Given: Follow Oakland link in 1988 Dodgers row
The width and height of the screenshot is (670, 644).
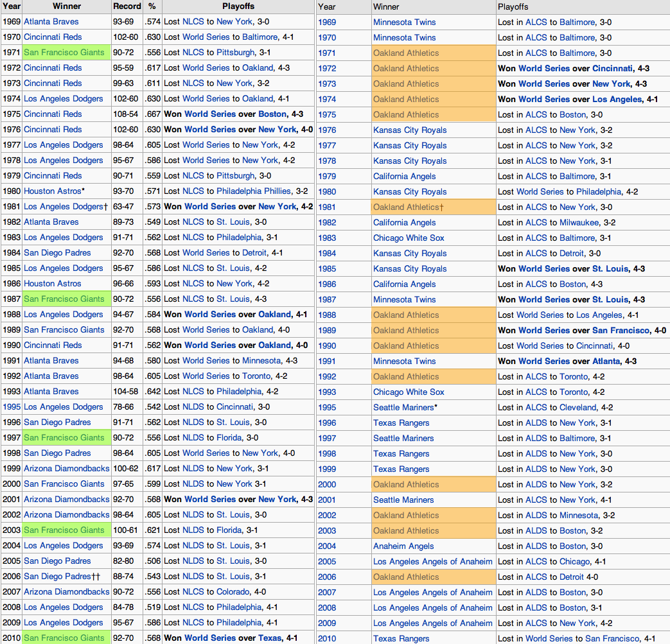Looking at the screenshot, I should coord(275,315).
